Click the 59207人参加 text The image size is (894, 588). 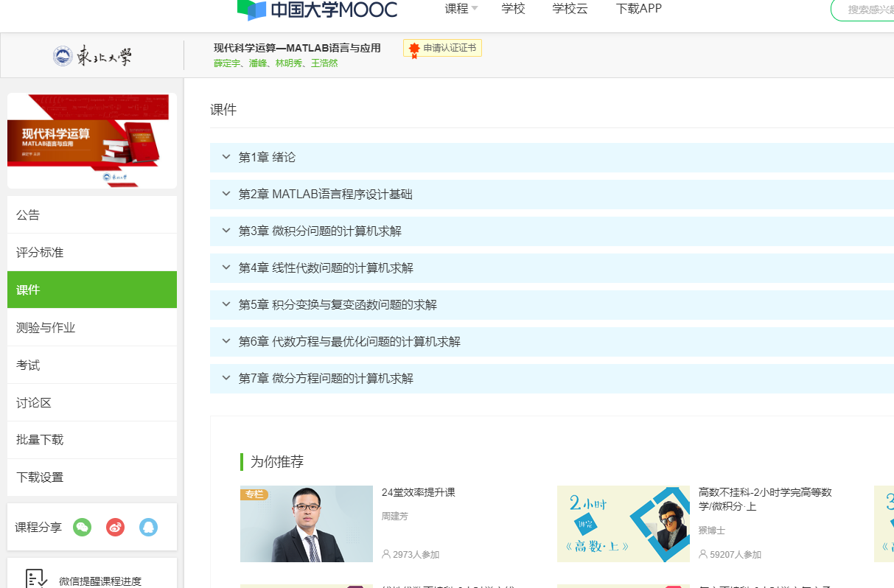pyautogui.click(x=735, y=555)
